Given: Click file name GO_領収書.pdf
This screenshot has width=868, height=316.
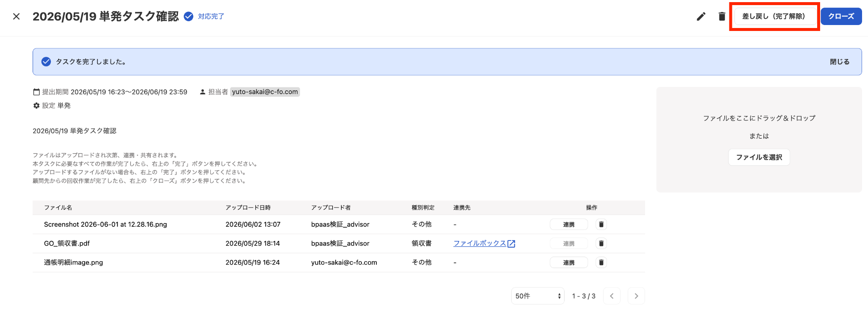Looking at the screenshot, I should click(67, 243).
